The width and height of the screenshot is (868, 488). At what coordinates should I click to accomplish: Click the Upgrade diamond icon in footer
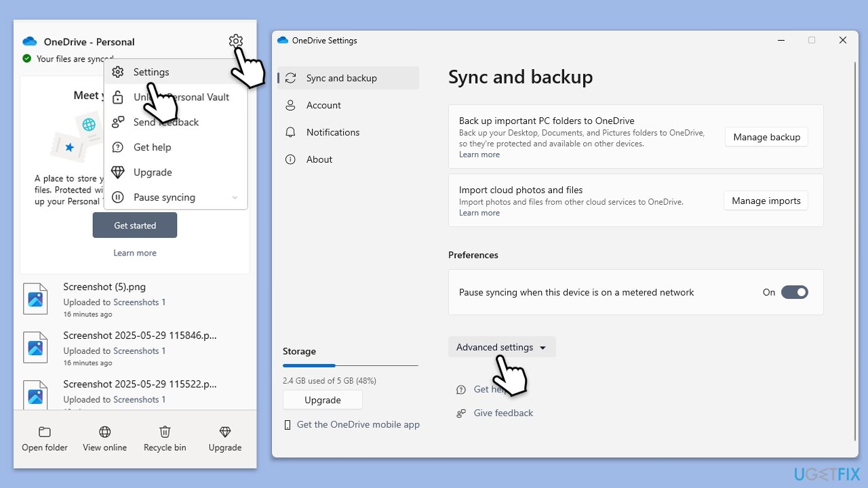coord(225,432)
